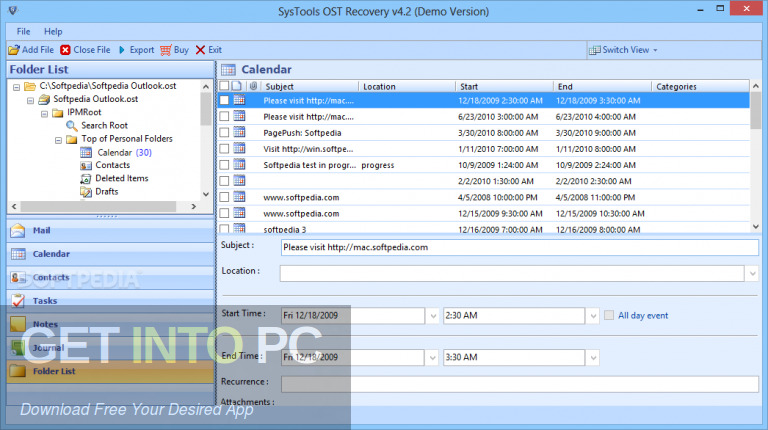Collapse the Top of Personal Folders node
768x430 pixels.
58,140
